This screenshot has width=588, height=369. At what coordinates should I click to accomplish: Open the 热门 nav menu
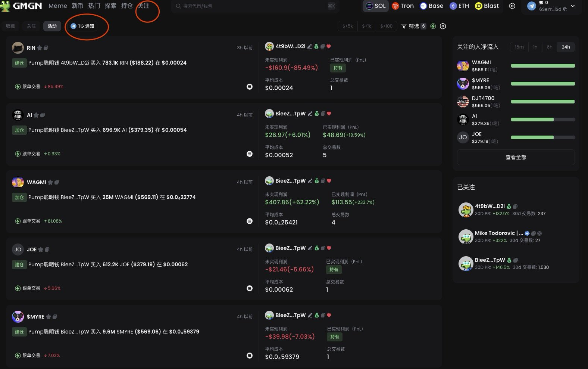pyautogui.click(x=94, y=6)
